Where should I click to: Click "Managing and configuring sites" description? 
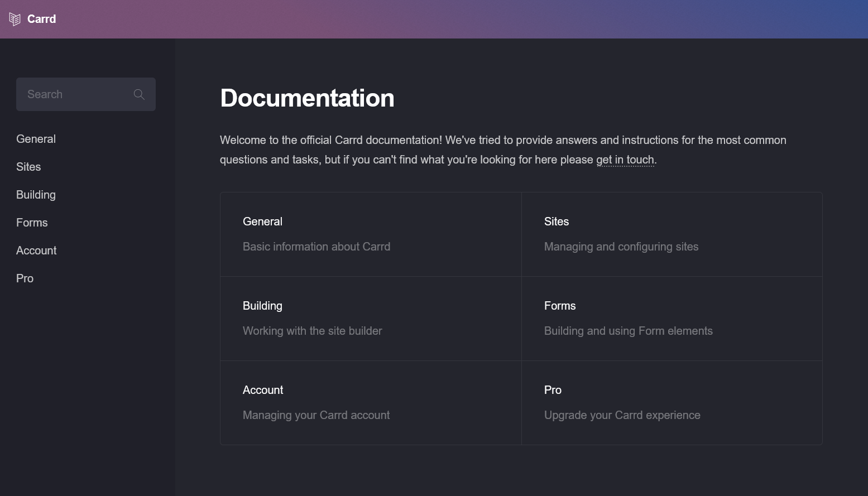pos(621,247)
